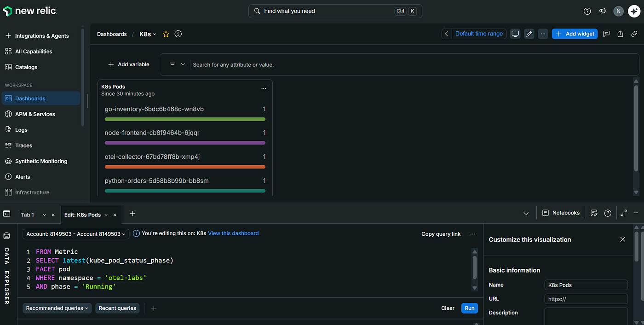The height and width of the screenshot is (325, 644).
Task: Select Dashboards in sidebar
Action: pyautogui.click(x=41, y=99)
